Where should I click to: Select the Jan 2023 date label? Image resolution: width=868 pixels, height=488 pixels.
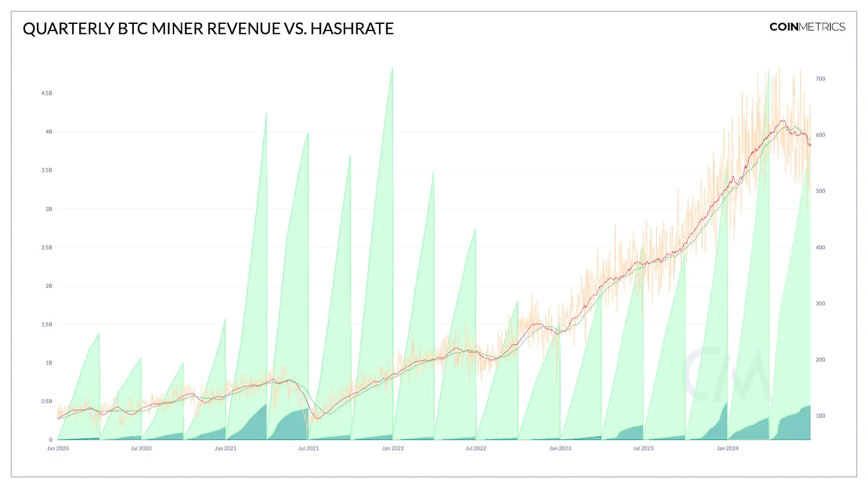pos(560,447)
